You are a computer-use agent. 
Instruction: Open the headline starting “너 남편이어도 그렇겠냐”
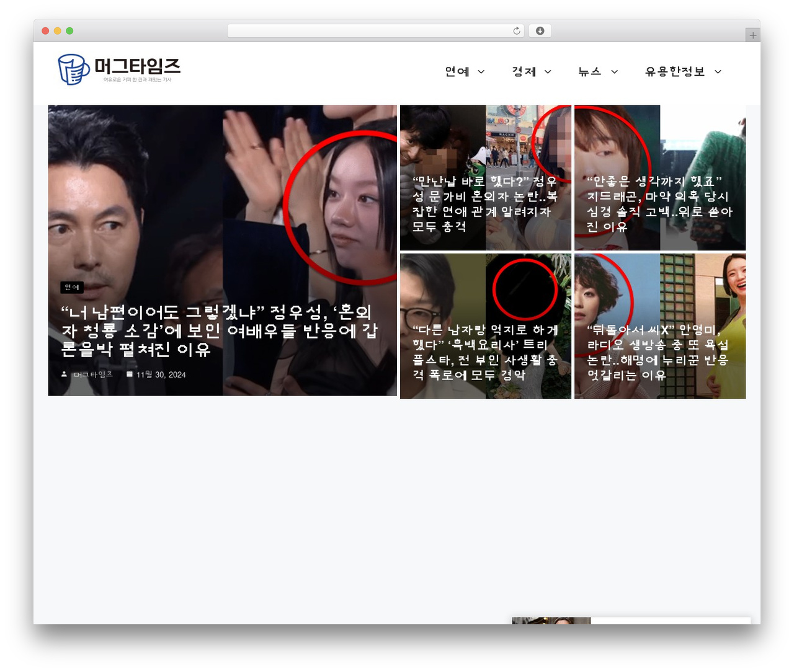[x=220, y=331]
